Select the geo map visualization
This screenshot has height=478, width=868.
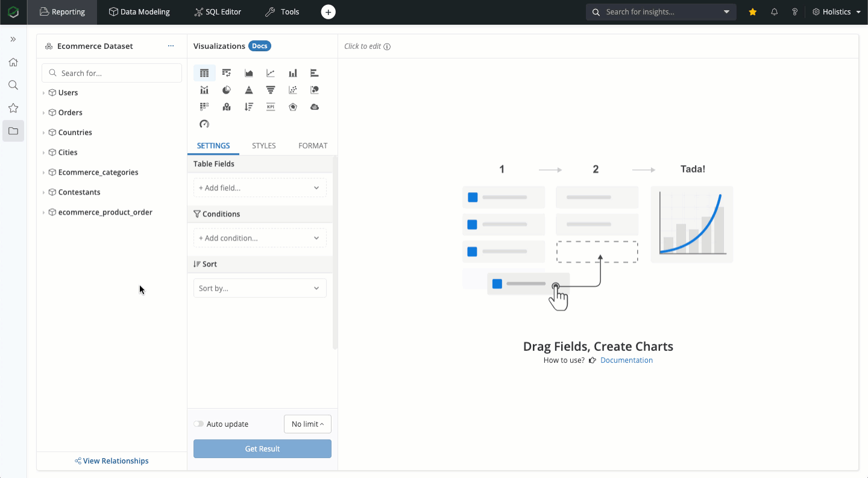click(227, 107)
